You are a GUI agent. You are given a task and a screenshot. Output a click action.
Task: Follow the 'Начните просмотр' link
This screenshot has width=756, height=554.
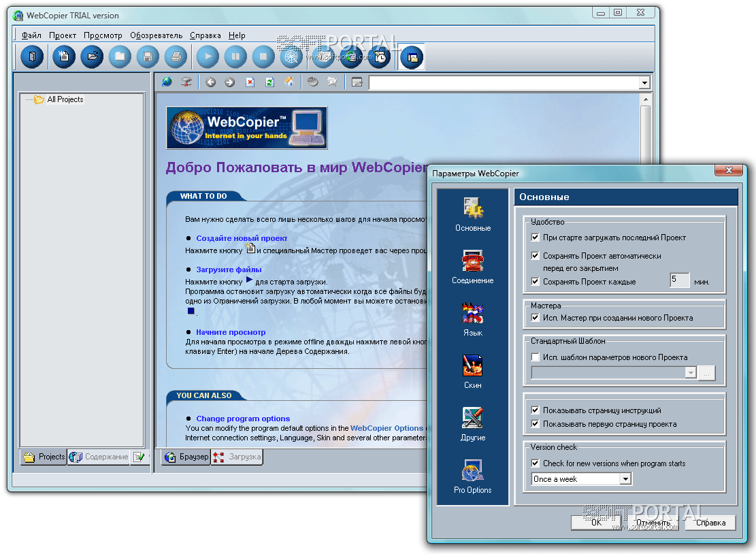231,332
